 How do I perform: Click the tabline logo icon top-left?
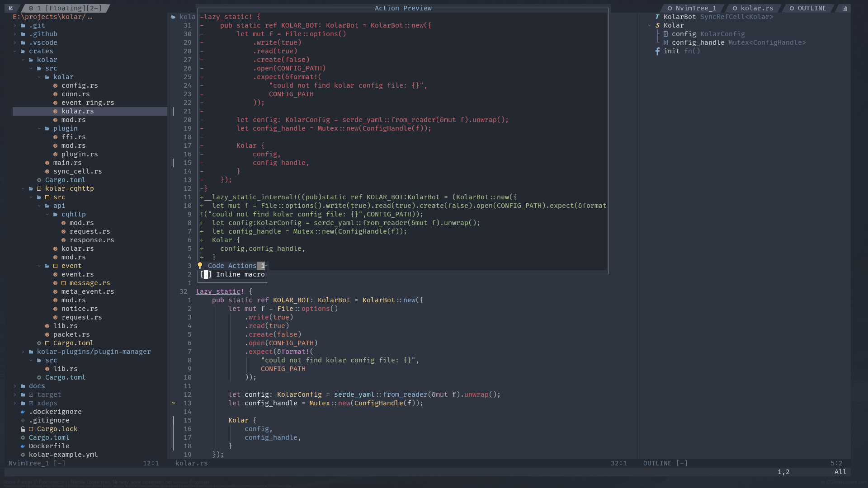tap(11, 8)
